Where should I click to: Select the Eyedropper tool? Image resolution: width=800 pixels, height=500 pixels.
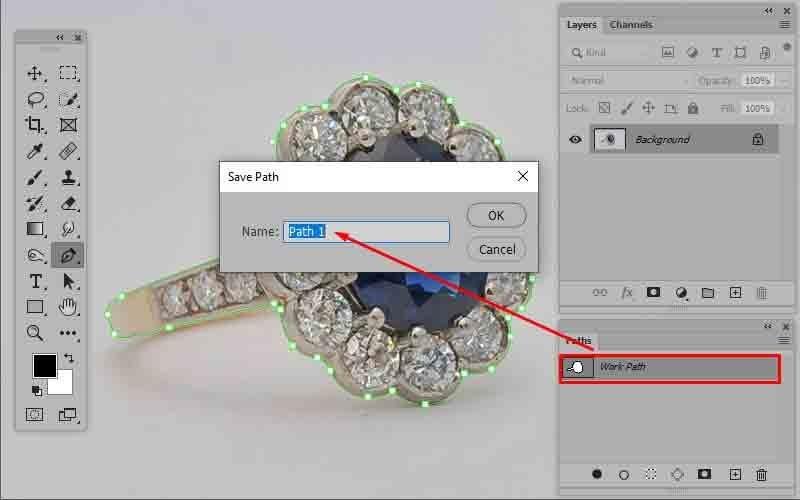click(35, 152)
